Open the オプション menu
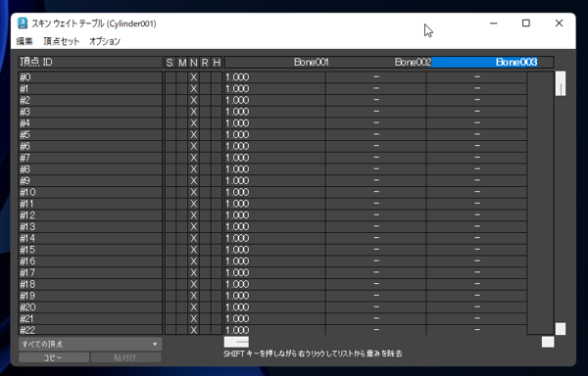Screen dimensions: 588x376 (x=105, y=41)
